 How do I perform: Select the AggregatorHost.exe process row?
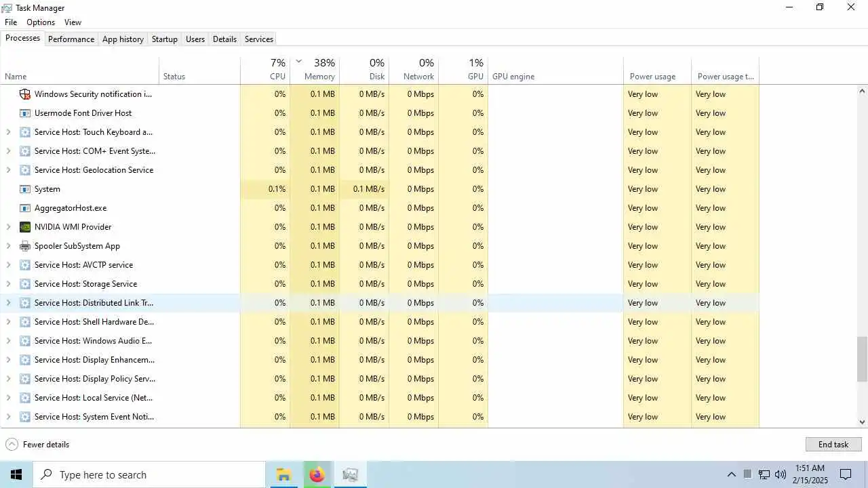click(379, 208)
